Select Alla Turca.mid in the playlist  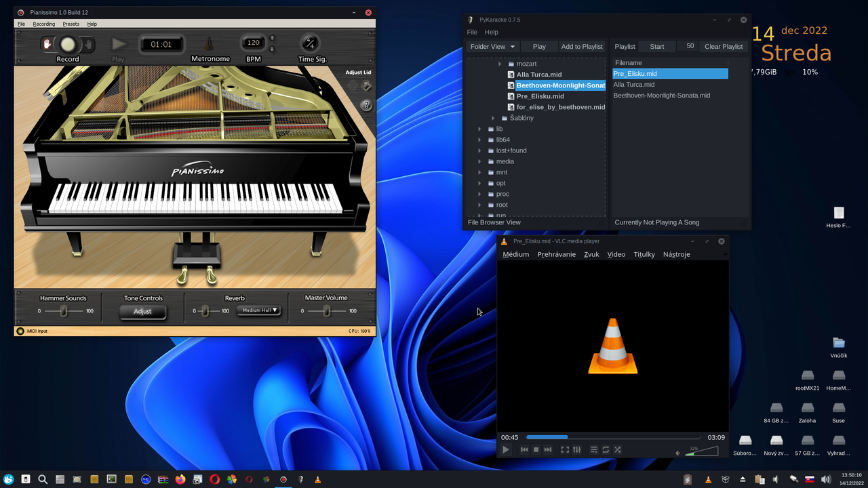coord(634,85)
